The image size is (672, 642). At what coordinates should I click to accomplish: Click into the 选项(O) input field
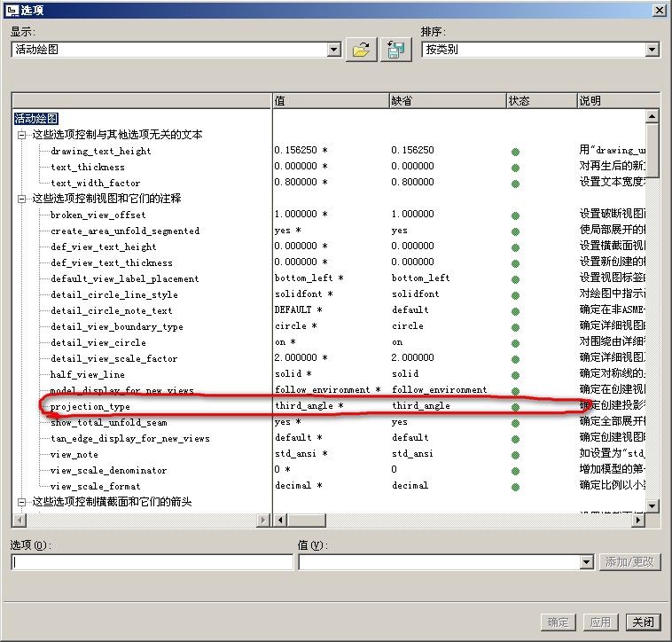[x=152, y=562]
